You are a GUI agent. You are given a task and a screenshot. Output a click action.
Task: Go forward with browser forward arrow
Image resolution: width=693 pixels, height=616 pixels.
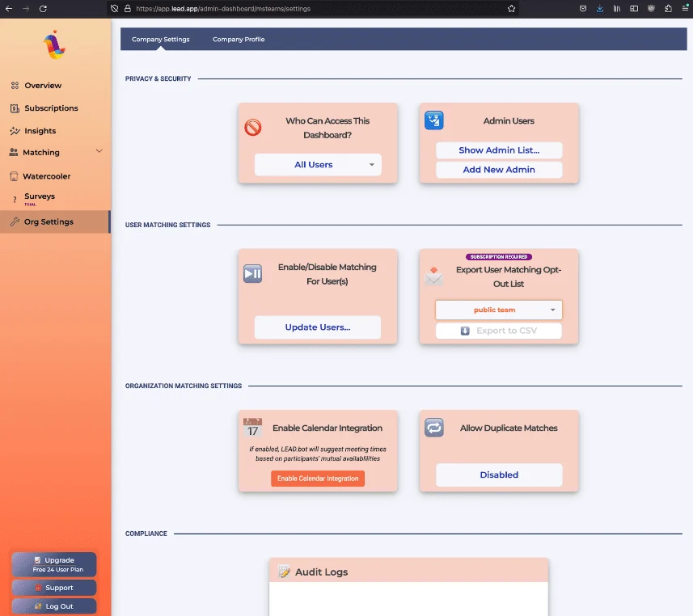click(x=26, y=8)
